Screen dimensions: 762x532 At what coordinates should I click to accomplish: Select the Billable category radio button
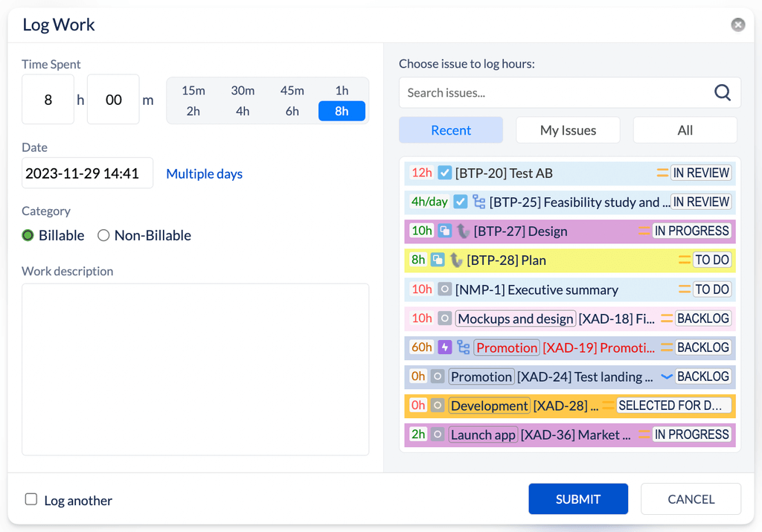click(x=28, y=236)
